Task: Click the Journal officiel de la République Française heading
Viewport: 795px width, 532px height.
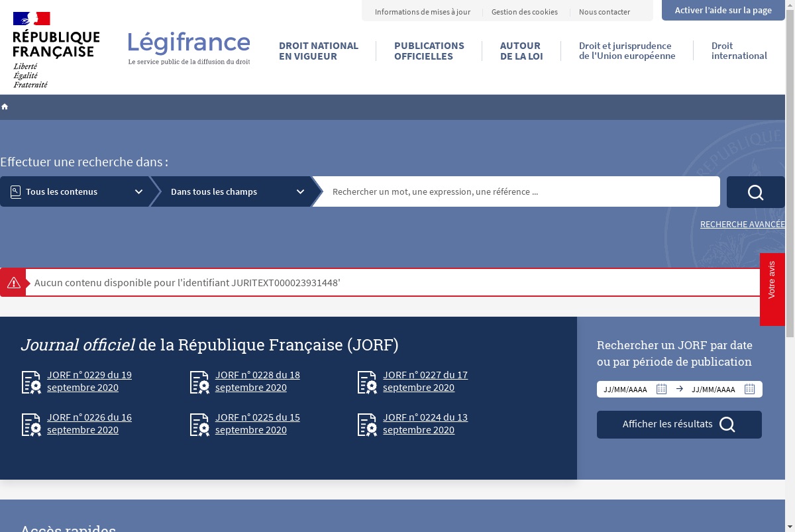Action: pos(210,345)
